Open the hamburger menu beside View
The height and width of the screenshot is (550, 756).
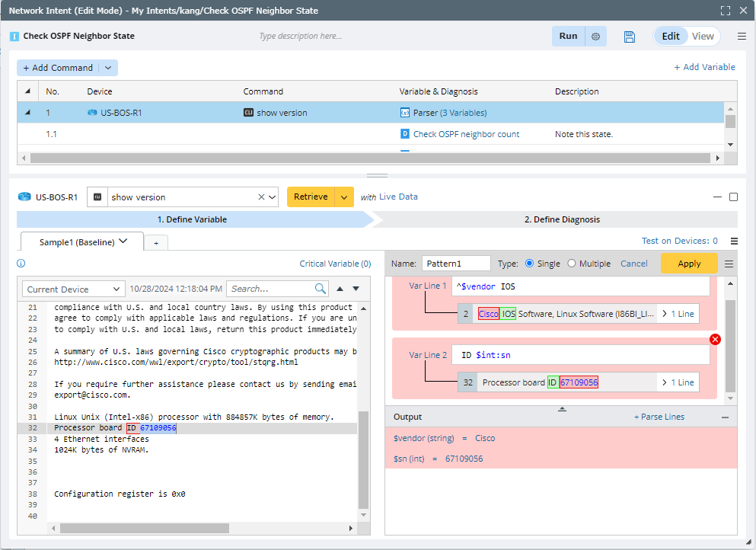pos(742,37)
